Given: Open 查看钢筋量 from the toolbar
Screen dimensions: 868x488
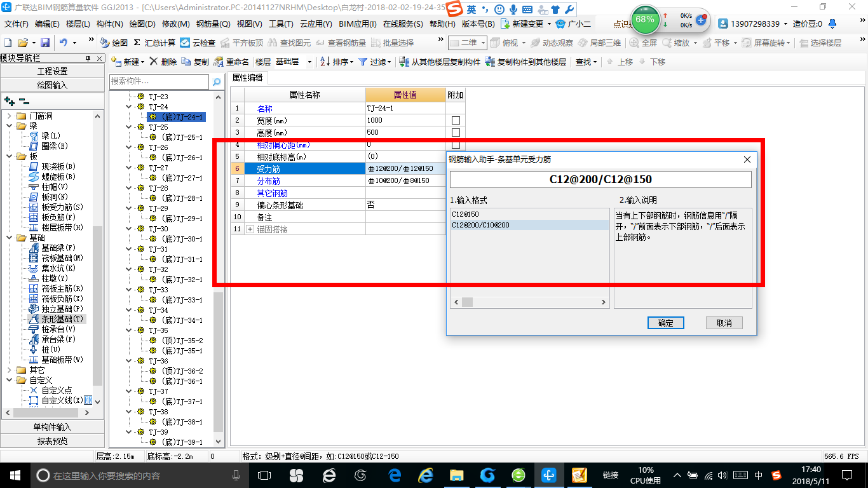Looking at the screenshot, I should (x=344, y=44).
